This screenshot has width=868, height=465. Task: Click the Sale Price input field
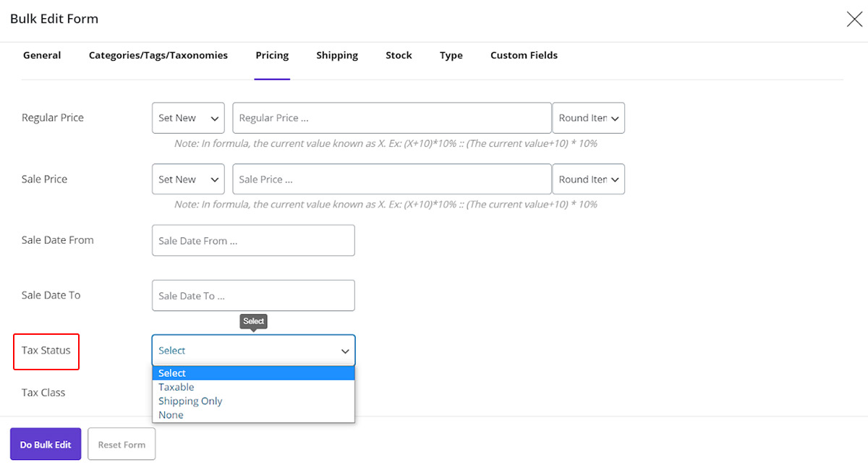tap(391, 179)
